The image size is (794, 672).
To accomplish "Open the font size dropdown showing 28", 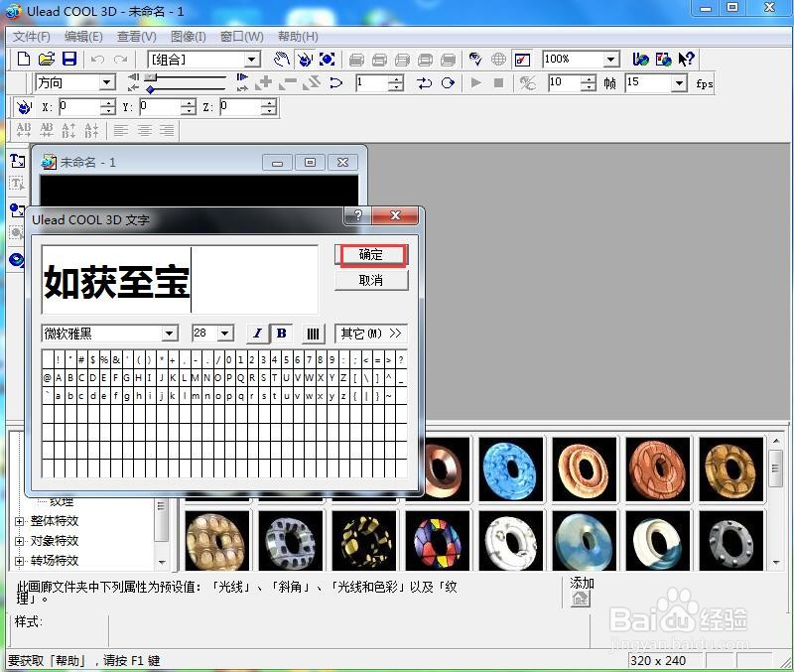I will 225,334.
